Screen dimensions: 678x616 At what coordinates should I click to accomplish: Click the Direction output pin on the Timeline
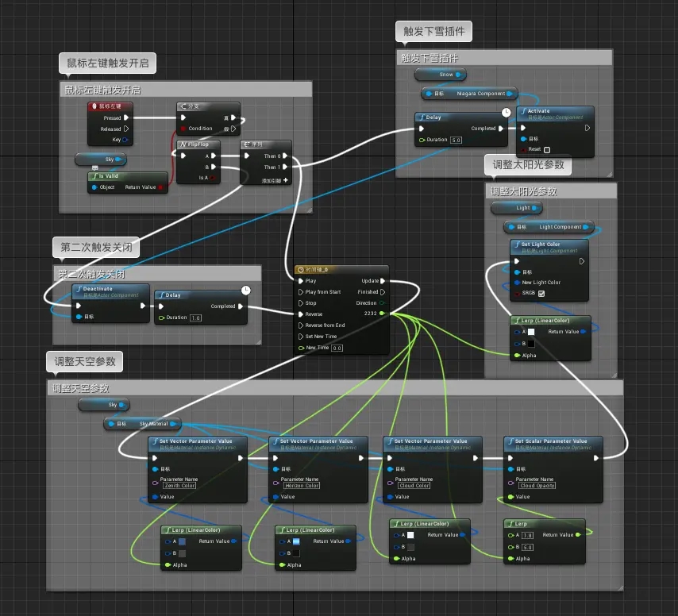coord(382,303)
